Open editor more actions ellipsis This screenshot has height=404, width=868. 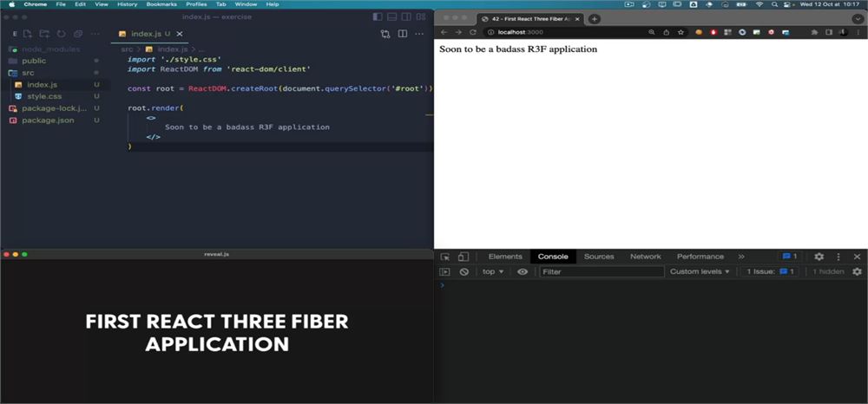pos(420,34)
